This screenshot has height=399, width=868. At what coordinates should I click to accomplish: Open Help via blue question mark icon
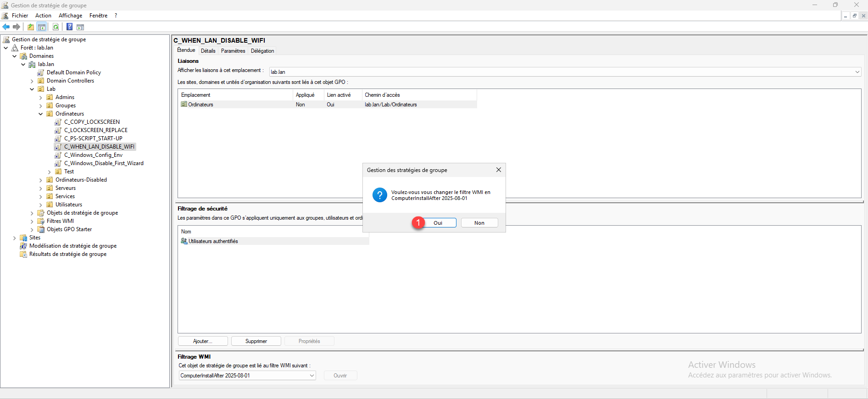click(x=69, y=27)
